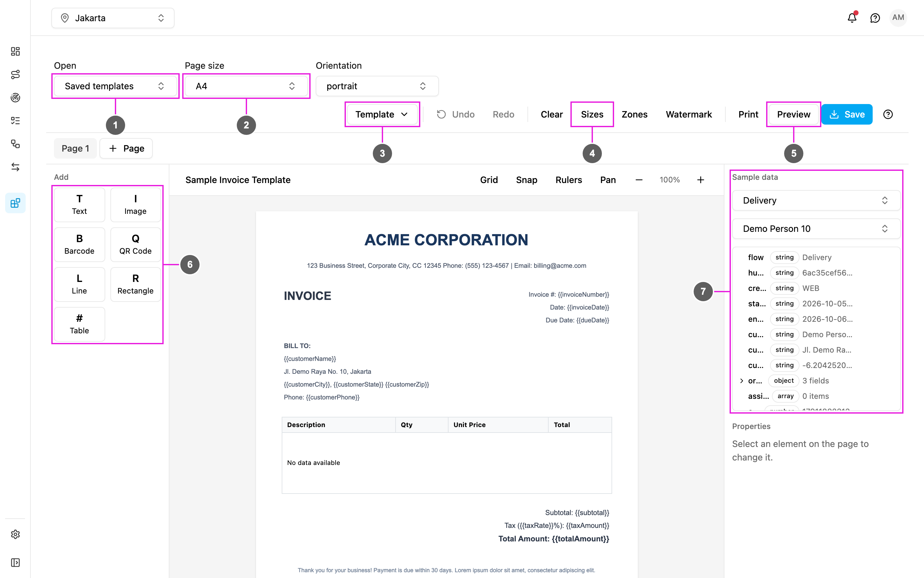The width and height of the screenshot is (924, 578).
Task: Click the AM user avatar
Action: (x=898, y=18)
